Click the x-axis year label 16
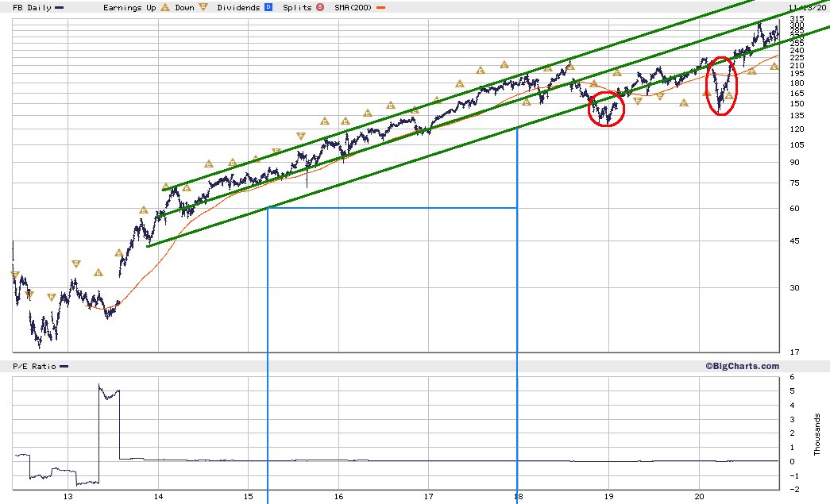The width and height of the screenshot is (830, 504). point(339,496)
